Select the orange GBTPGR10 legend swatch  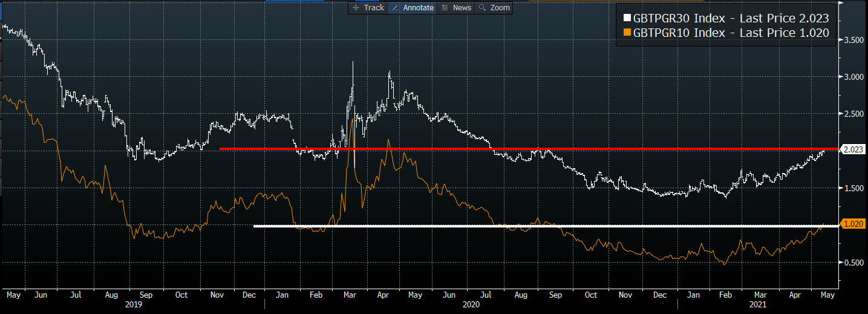tap(627, 34)
